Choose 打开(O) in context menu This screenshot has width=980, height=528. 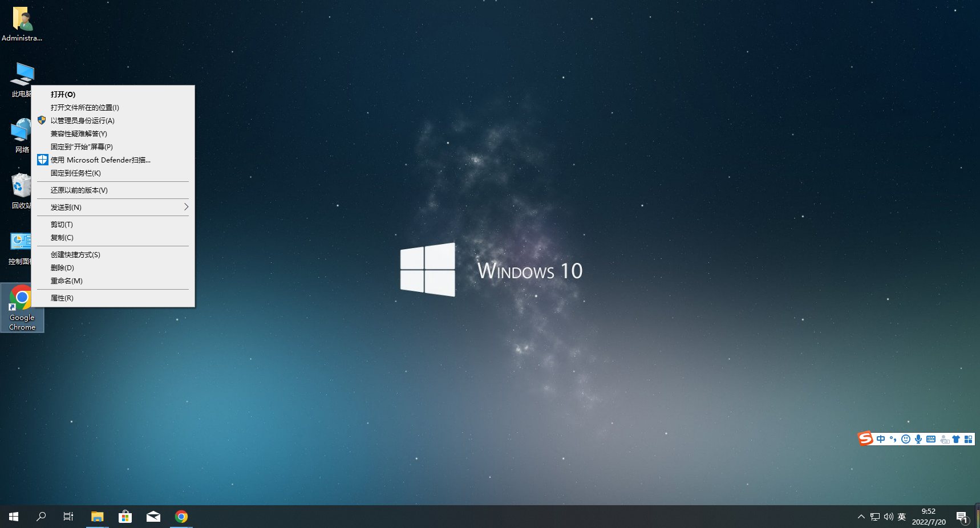pyautogui.click(x=113, y=95)
